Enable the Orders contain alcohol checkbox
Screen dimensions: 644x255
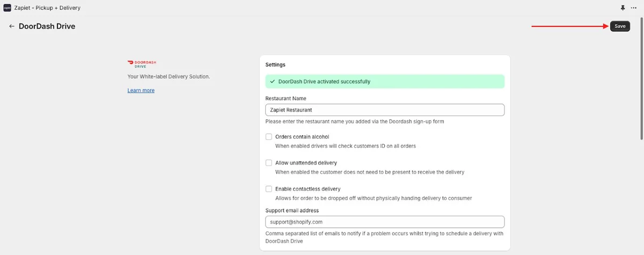[x=269, y=137]
